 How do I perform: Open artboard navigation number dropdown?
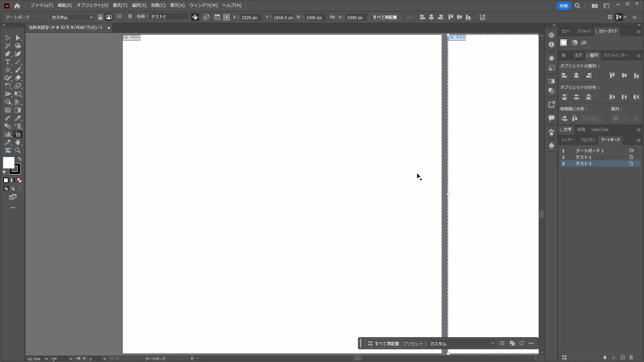coord(105,359)
